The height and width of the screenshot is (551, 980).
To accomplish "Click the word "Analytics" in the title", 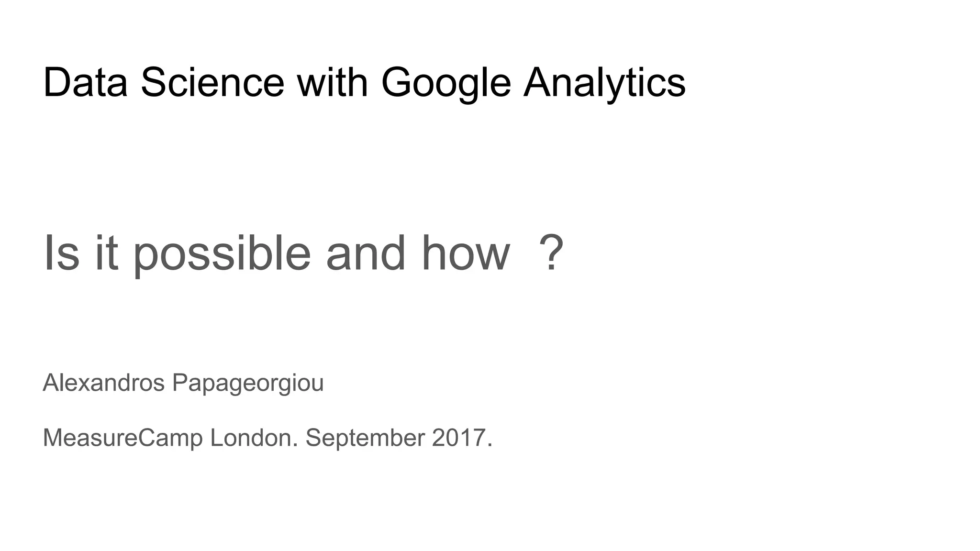I will [x=604, y=84].
